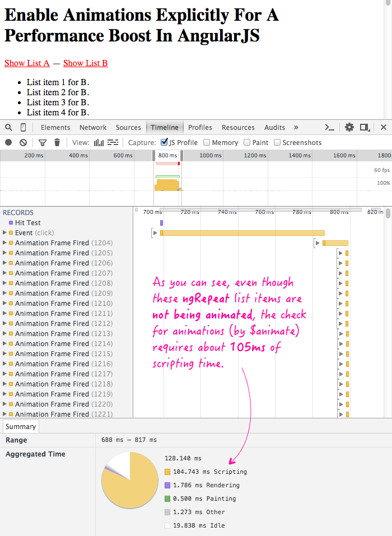Expand arrow beside click event bar in timeline
This screenshot has width=392, height=536.
tap(155, 233)
